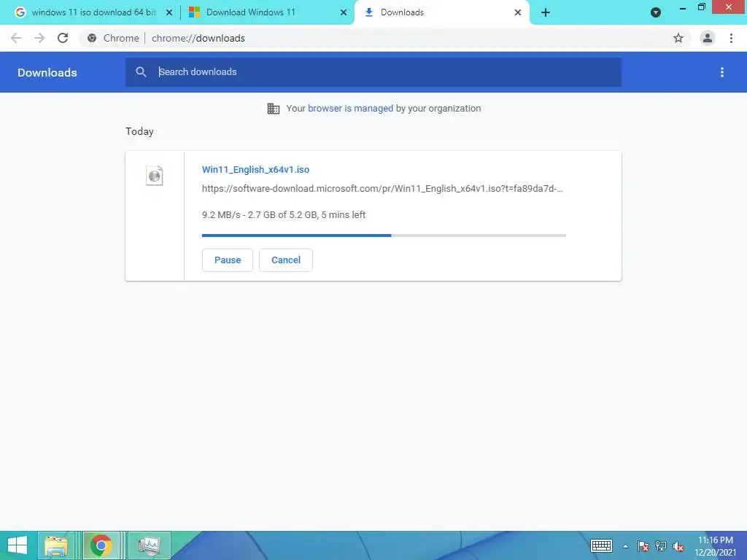Open the performance monitor taskbar app
747x560 pixels.
coord(149,545)
